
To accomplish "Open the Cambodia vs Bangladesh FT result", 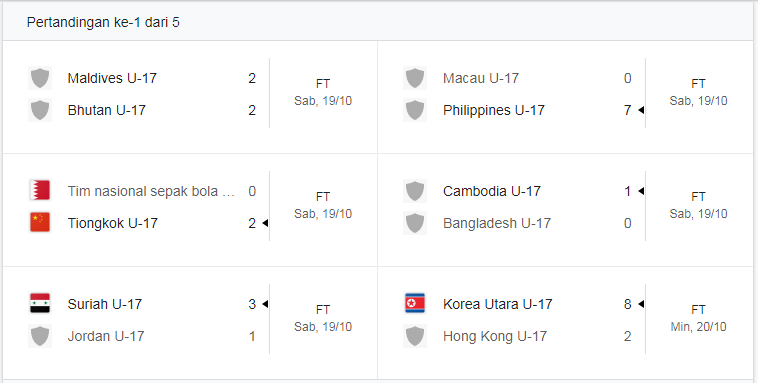I will tap(698, 196).
